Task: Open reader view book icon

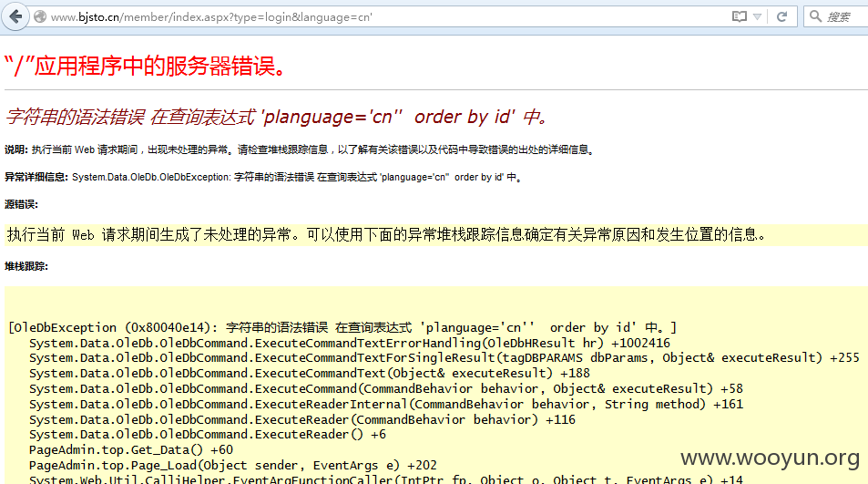Action: coord(739,16)
